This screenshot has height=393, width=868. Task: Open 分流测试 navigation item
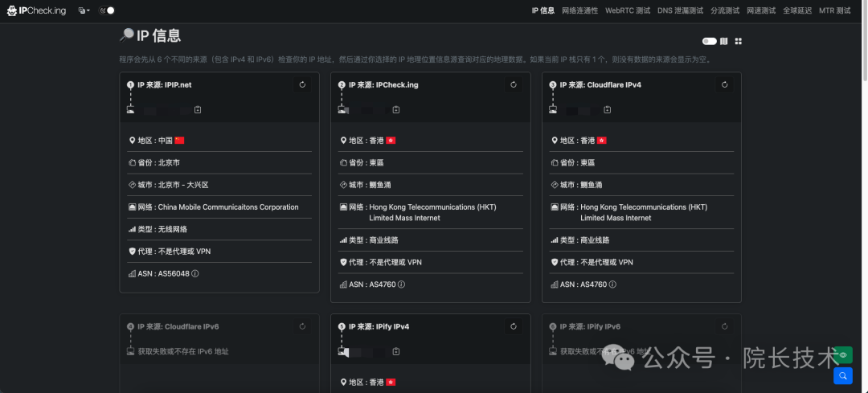click(x=725, y=10)
